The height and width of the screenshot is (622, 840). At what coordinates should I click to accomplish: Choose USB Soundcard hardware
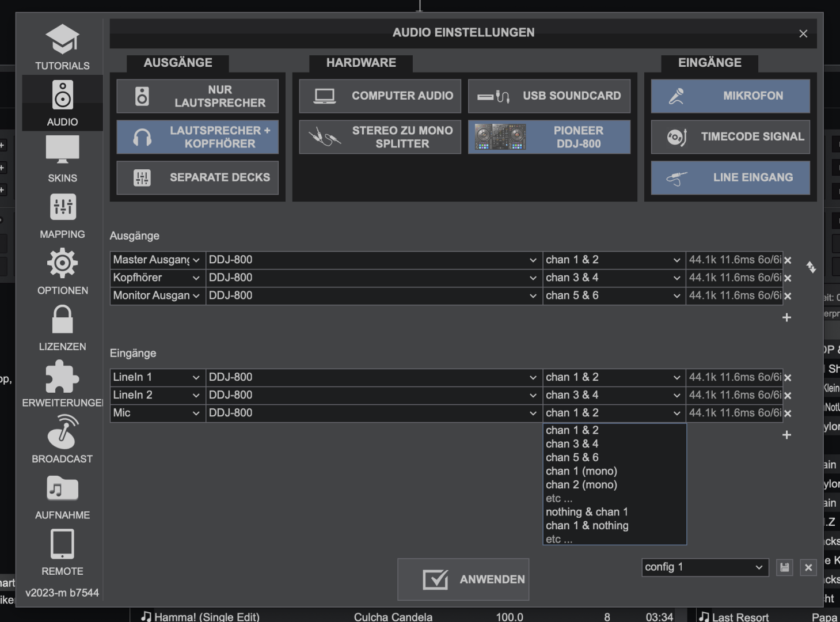coord(549,96)
